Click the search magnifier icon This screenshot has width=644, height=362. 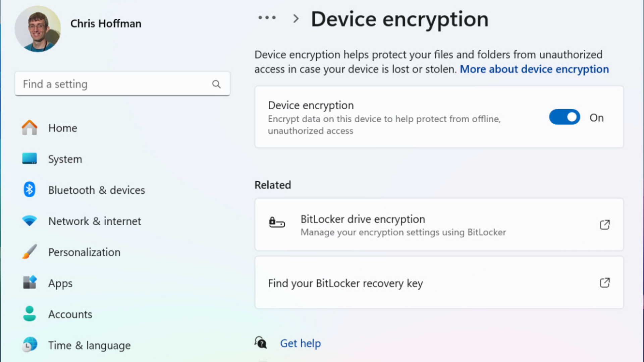tap(216, 84)
